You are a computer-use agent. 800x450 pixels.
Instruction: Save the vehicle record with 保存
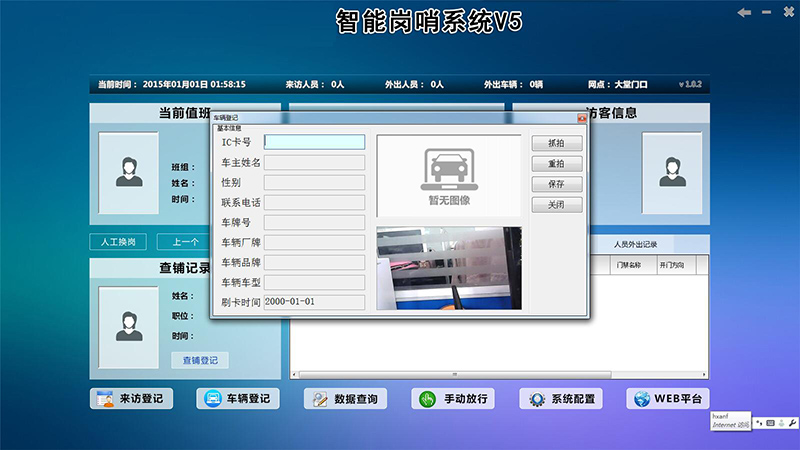tap(556, 184)
